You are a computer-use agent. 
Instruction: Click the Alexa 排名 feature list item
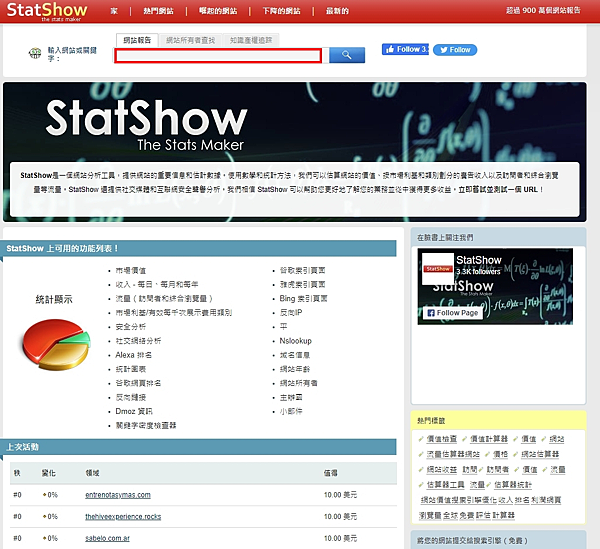point(134,355)
